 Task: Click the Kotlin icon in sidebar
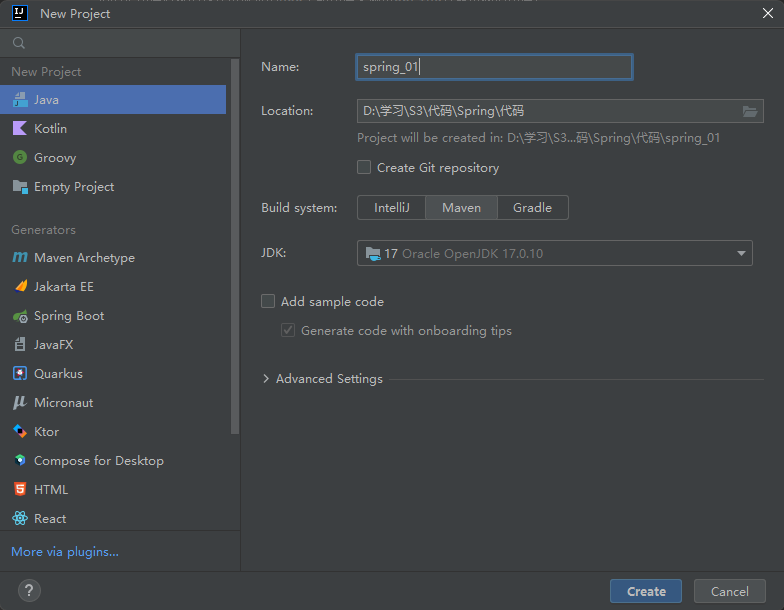pyautogui.click(x=20, y=128)
